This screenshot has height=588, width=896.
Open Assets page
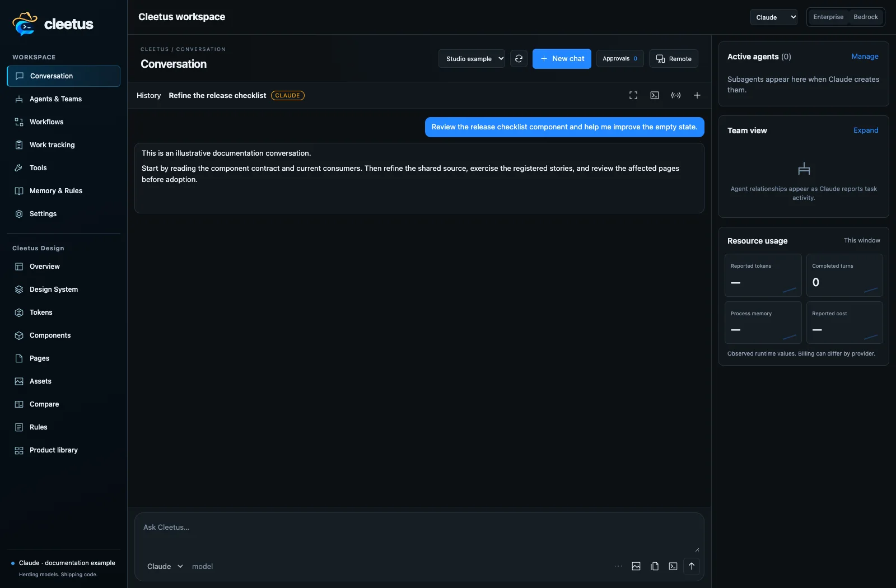63,381
